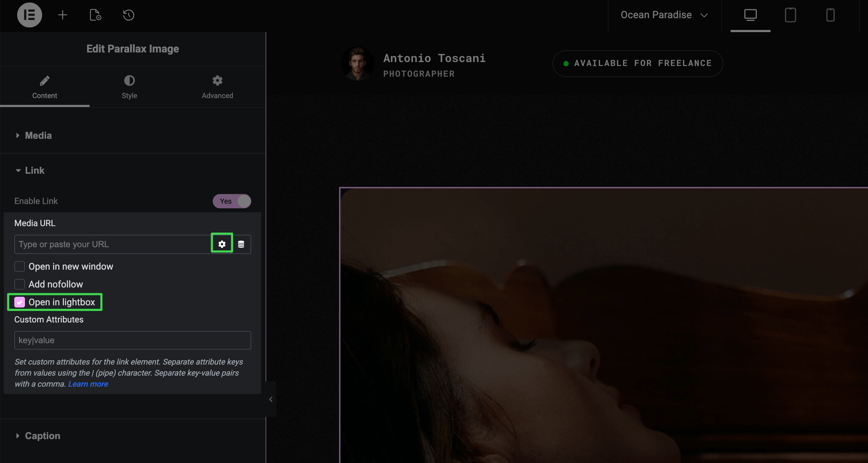
Task: Switch to mobile phone preview mode
Action: point(830,15)
